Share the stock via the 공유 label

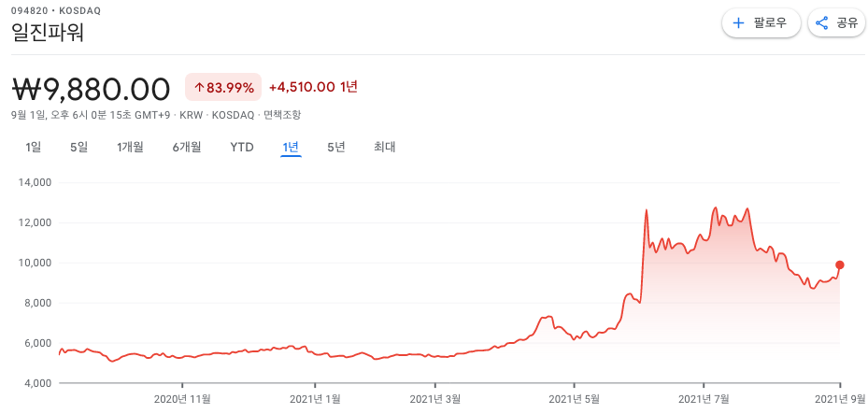(x=847, y=22)
